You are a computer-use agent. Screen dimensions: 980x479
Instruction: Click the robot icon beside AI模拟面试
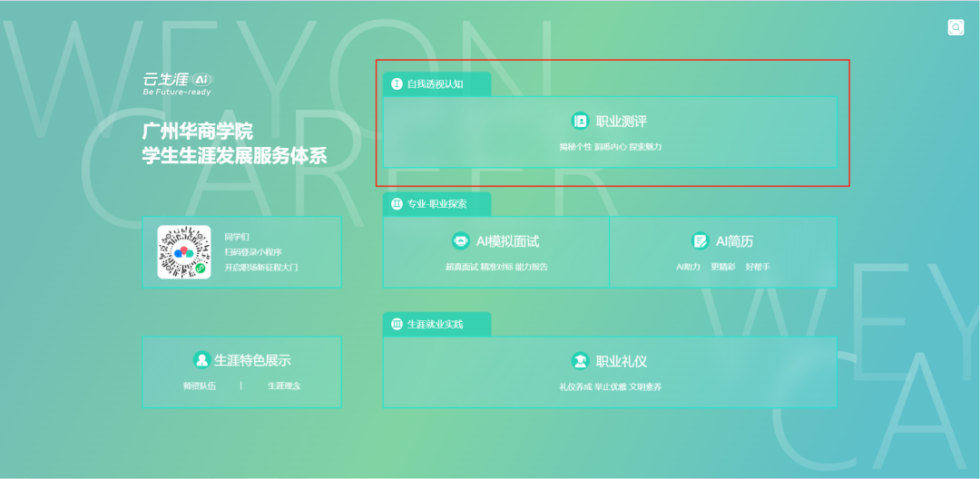pos(461,241)
